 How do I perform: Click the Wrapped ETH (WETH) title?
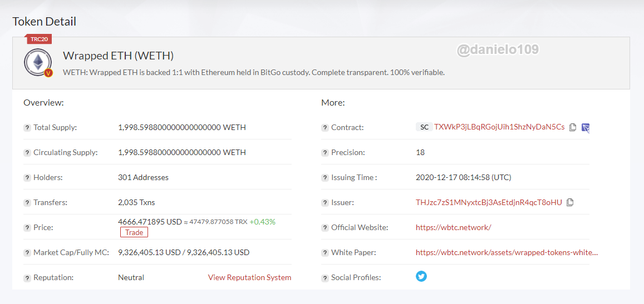pos(119,56)
